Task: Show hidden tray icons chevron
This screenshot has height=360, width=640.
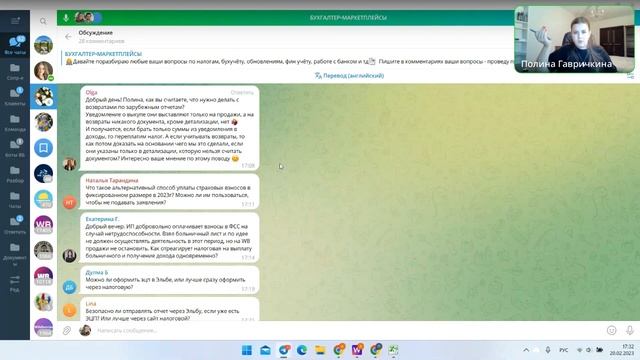Action: [527, 350]
